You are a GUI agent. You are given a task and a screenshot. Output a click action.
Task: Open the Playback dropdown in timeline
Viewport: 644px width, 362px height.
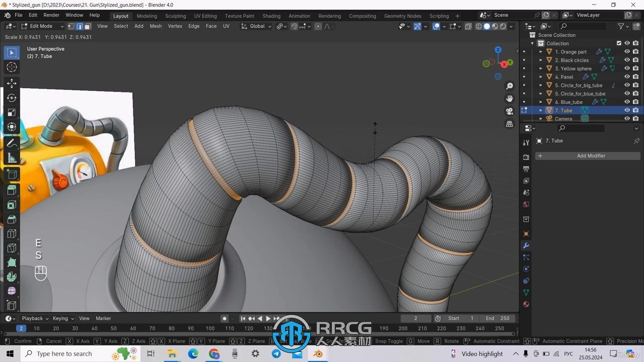[x=35, y=318]
